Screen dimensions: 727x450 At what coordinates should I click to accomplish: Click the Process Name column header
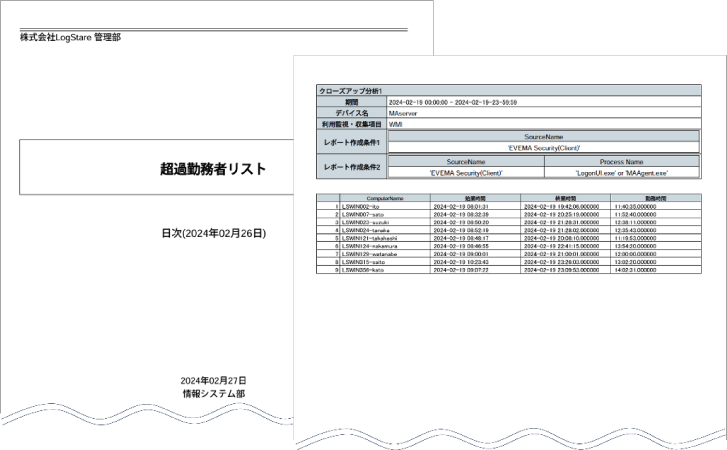(x=621, y=161)
